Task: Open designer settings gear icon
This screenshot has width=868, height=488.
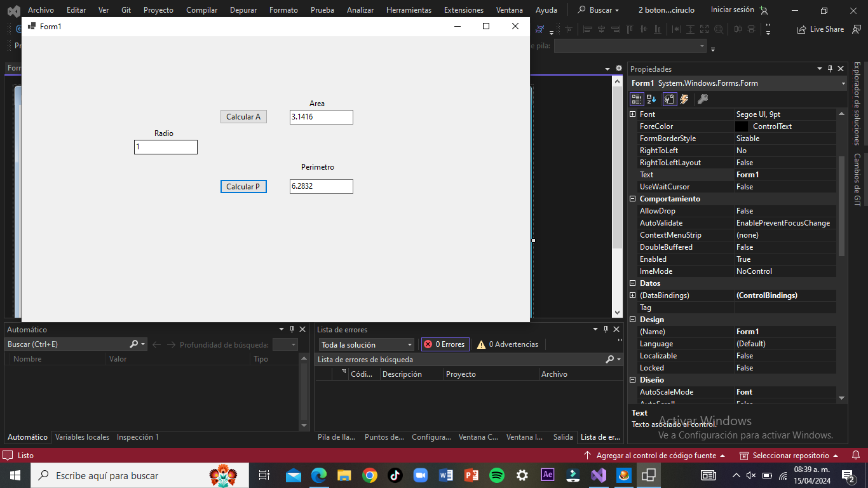Action: click(618, 68)
